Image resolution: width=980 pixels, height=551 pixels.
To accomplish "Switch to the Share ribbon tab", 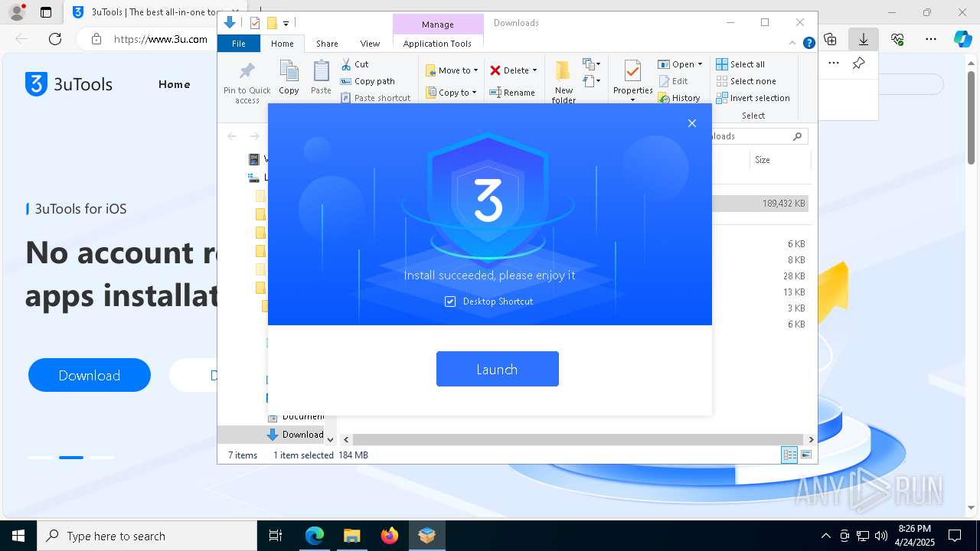I will pyautogui.click(x=327, y=44).
